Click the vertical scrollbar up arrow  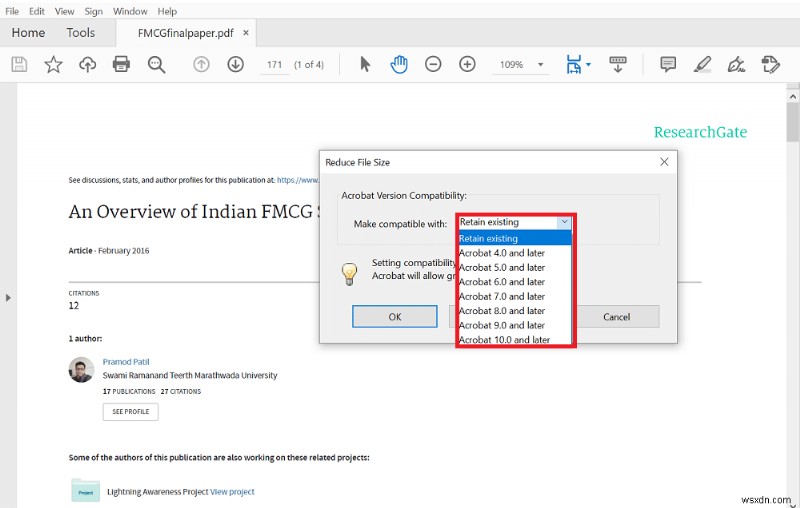click(x=792, y=96)
